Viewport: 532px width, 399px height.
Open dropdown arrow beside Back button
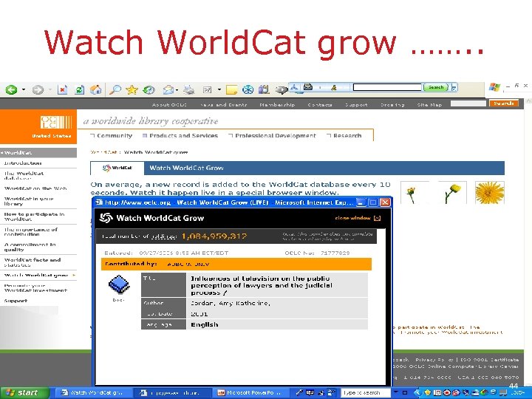coord(24,90)
